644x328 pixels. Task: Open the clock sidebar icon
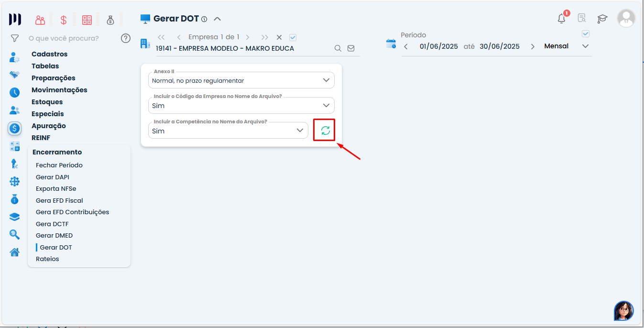[x=15, y=92]
